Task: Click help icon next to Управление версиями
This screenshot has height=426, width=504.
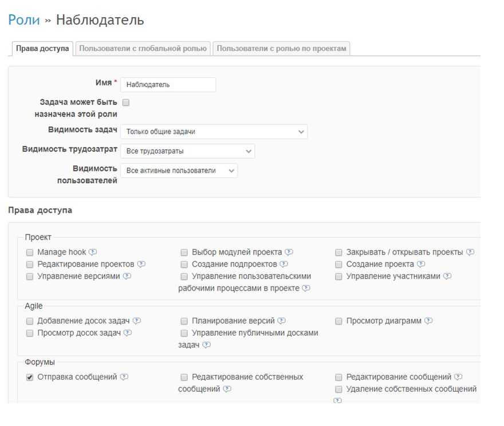Action: [x=127, y=276]
